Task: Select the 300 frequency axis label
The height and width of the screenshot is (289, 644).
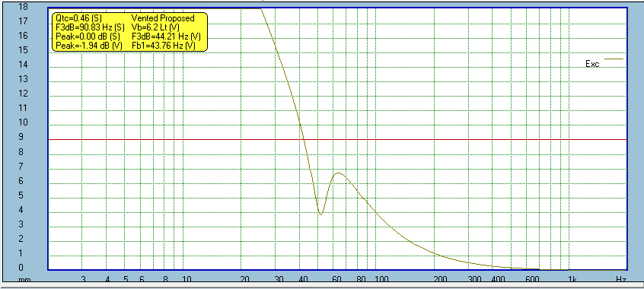Action: click(x=475, y=280)
